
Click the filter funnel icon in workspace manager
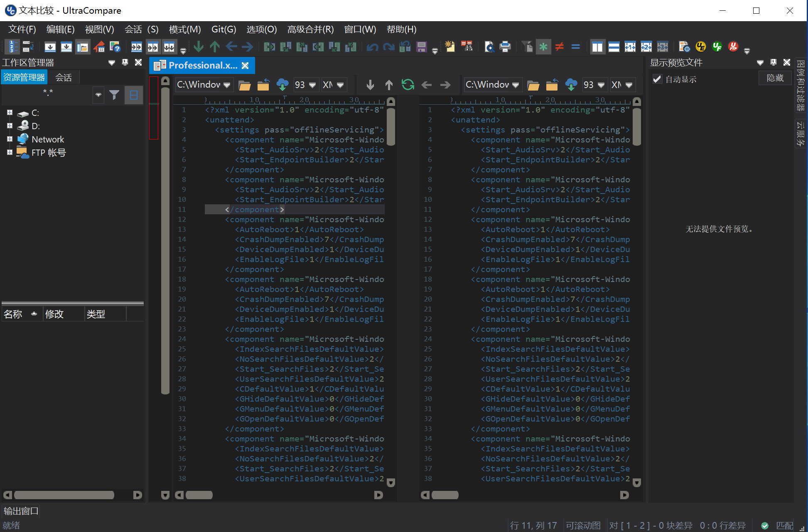click(114, 95)
